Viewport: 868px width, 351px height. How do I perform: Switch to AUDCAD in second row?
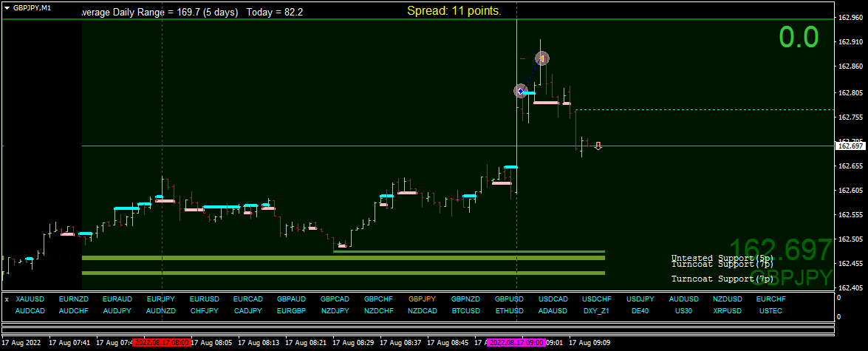[x=30, y=310]
